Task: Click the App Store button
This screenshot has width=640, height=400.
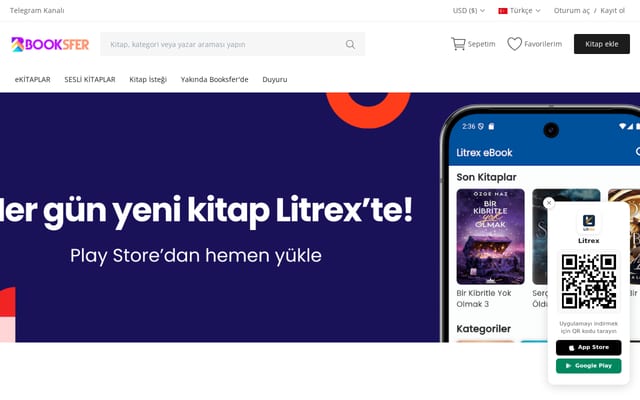Action: 589,347
